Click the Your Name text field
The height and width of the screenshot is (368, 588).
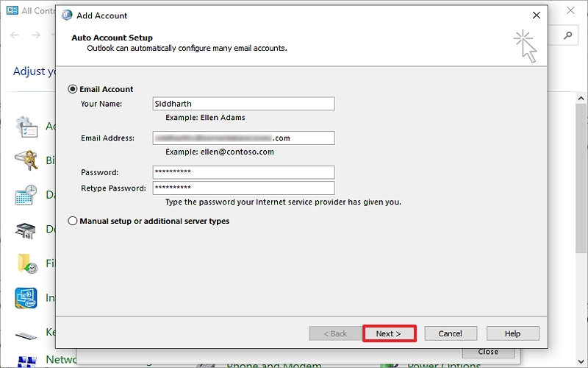coord(243,104)
